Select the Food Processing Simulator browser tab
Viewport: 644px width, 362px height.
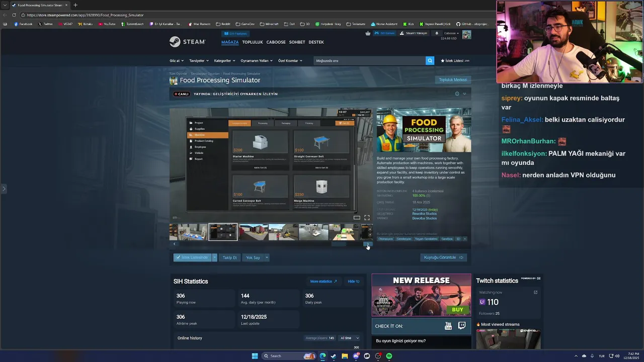[x=39, y=5]
